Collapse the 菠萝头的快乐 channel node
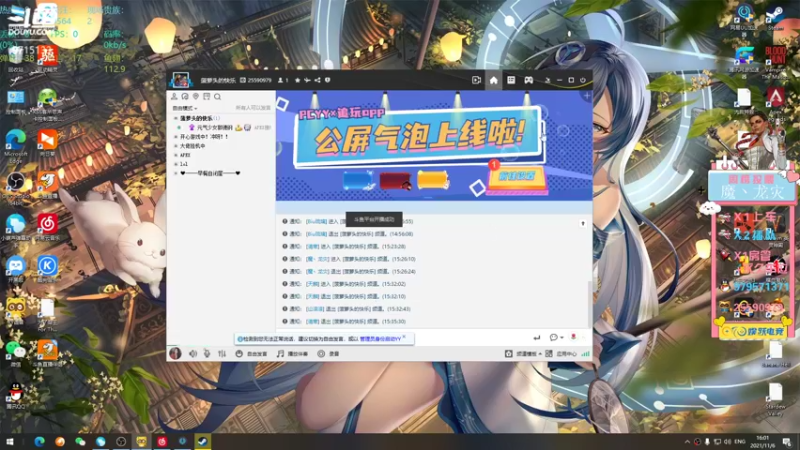The width and height of the screenshot is (800, 450). tap(176, 118)
